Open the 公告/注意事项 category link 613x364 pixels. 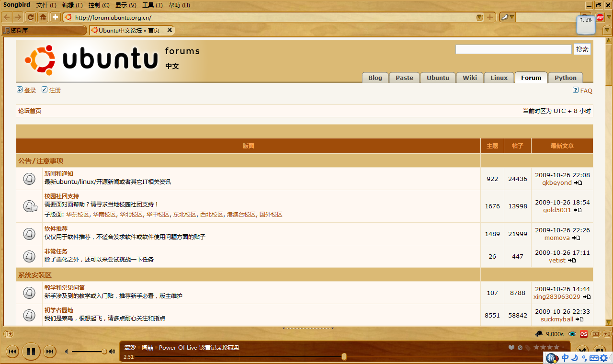pyautogui.click(x=41, y=161)
